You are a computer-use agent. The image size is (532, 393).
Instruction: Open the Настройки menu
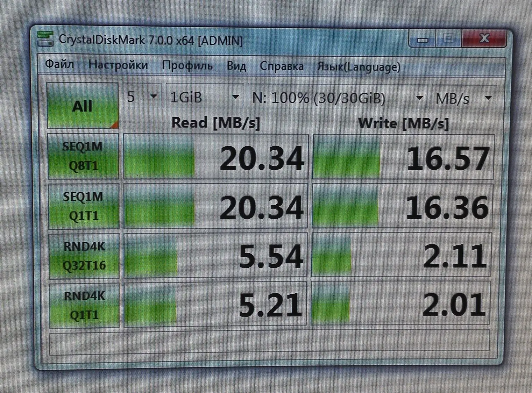[118, 65]
